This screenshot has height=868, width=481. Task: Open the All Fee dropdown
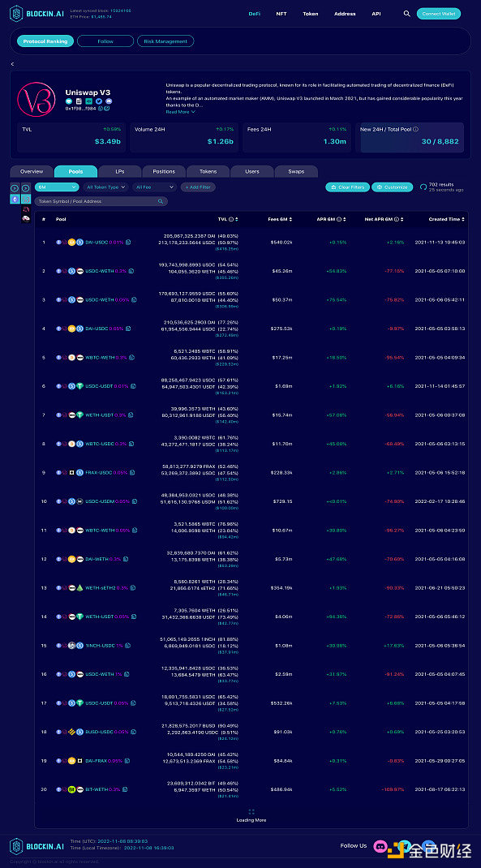coord(154,187)
